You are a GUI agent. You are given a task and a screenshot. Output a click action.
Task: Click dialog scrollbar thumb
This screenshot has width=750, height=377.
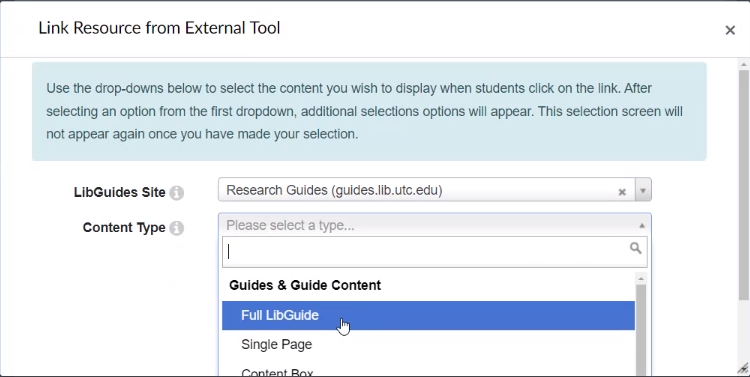click(743, 186)
